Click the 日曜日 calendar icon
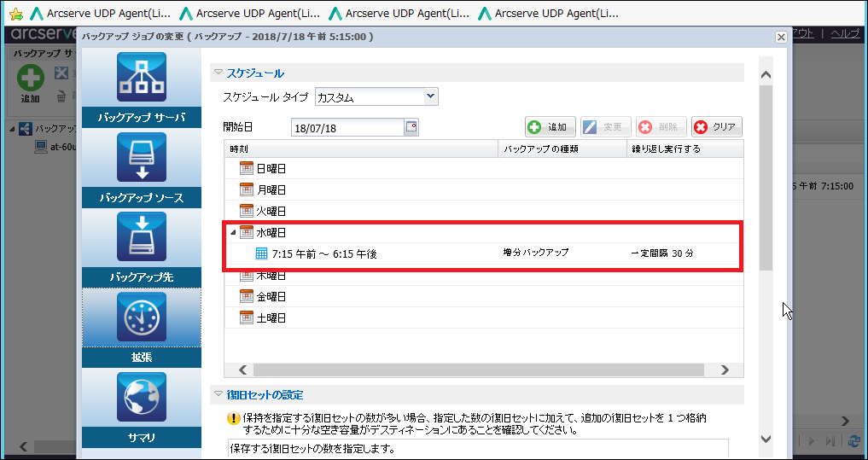Image resolution: width=868 pixels, height=460 pixels. tap(247, 168)
